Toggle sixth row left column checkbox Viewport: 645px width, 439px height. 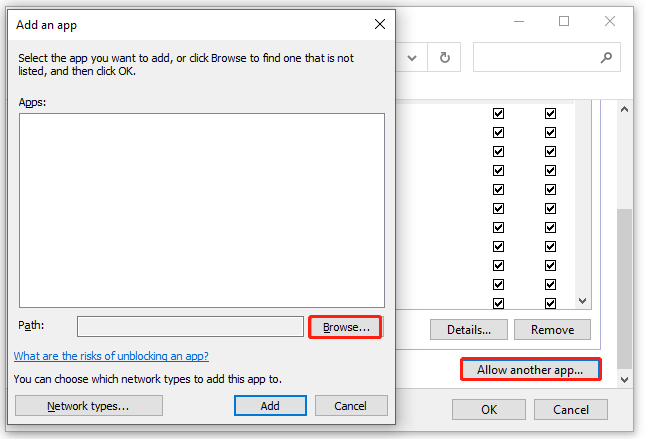point(498,209)
